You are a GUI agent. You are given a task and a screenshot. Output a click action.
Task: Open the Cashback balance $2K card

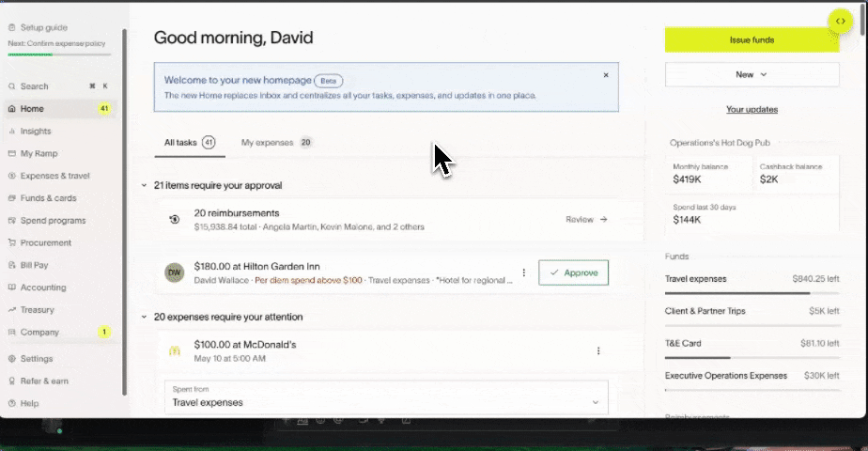[796, 174]
